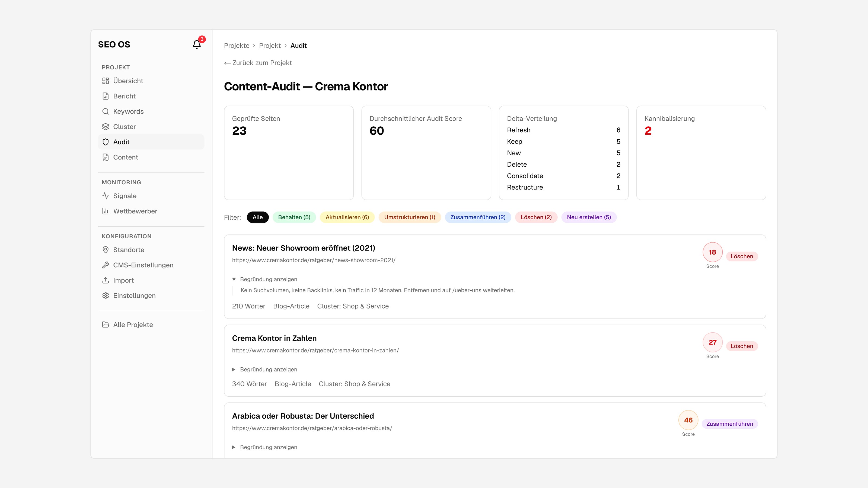Screen dimensions: 868x488
Task: Filter by Aktualisieren (6)
Action: 347,217
